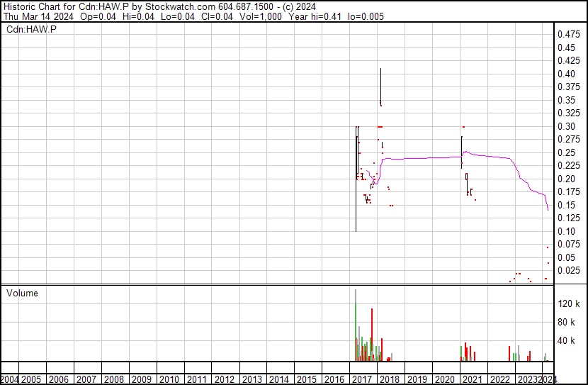Click the 0.15 price axis label

[566, 205]
